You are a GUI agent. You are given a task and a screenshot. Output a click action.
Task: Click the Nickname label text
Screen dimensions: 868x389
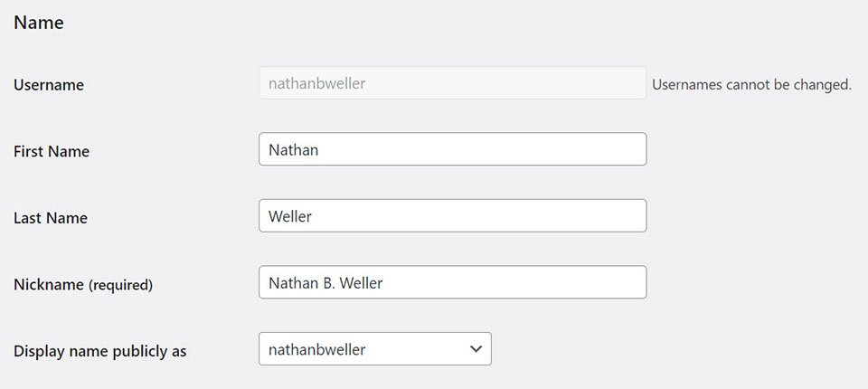point(47,285)
